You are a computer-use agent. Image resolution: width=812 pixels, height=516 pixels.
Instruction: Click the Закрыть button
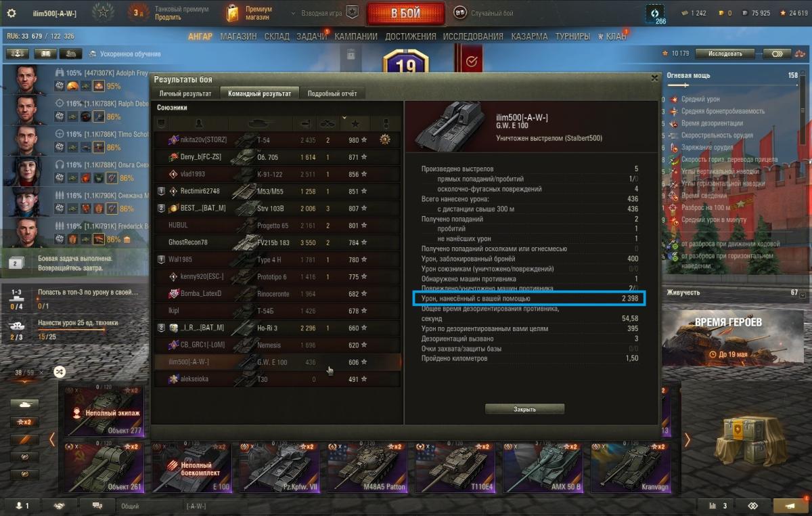[x=524, y=409]
